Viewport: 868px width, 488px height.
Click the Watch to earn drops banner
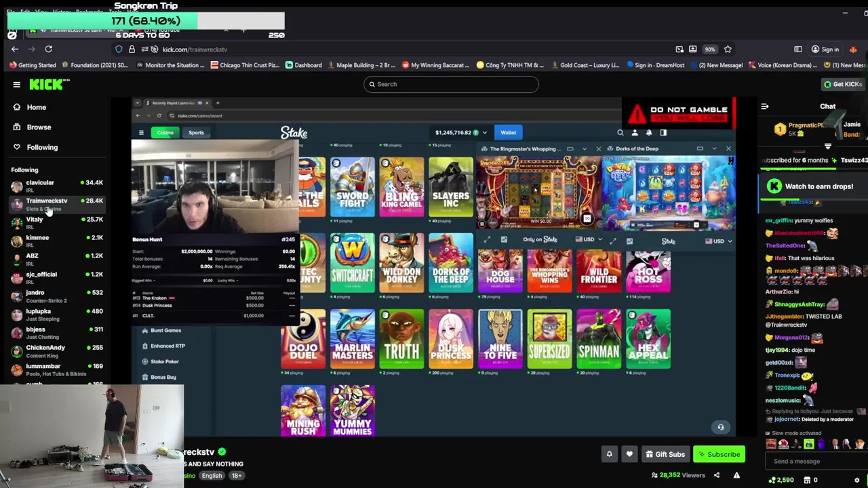[x=812, y=186]
